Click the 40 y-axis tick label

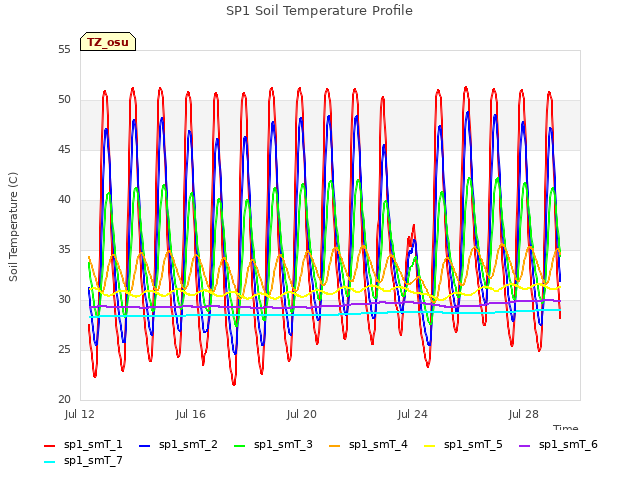64,200
